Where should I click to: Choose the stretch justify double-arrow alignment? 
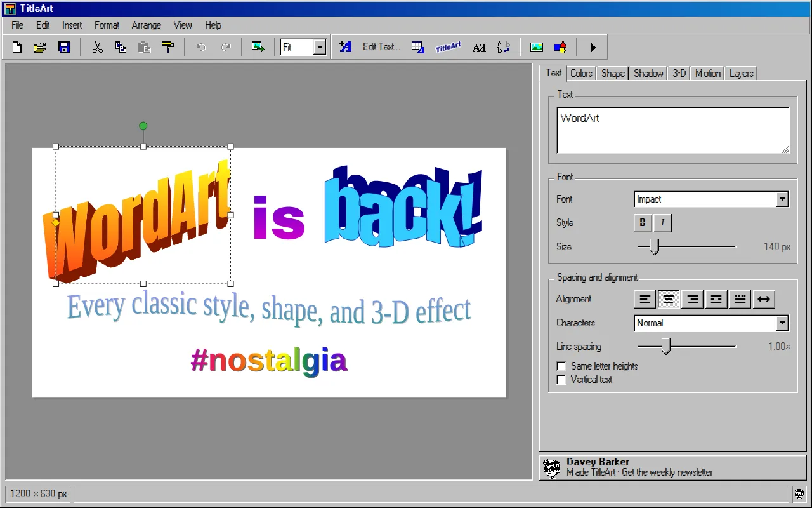(x=764, y=299)
